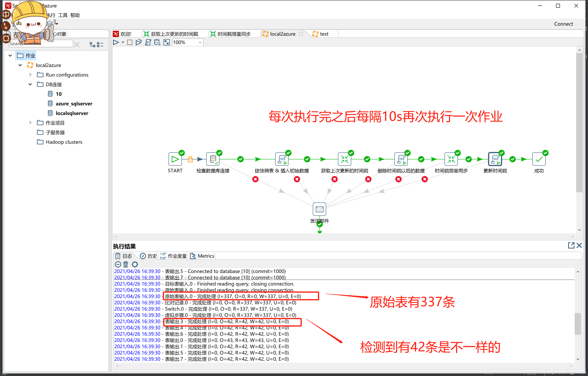The height and width of the screenshot is (376, 588).
Task: Expand the Run configurations folder
Action: 30,75
